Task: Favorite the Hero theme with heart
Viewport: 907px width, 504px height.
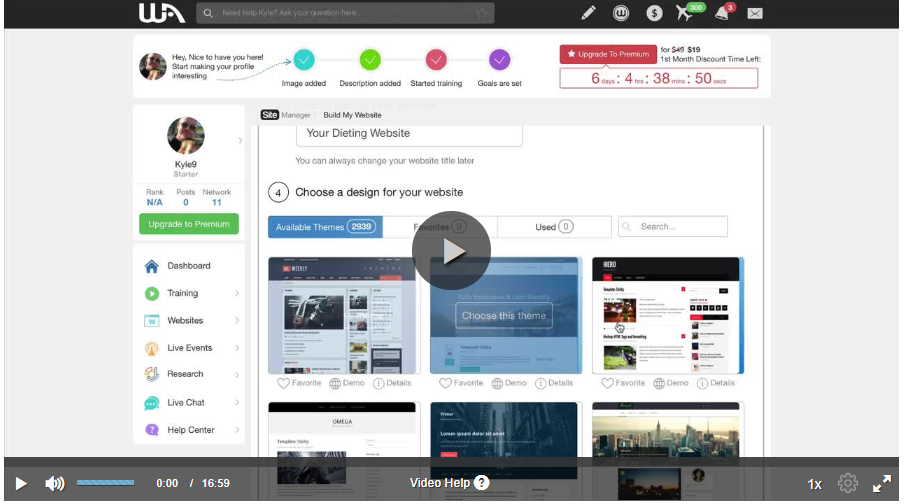Action: [607, 383]
